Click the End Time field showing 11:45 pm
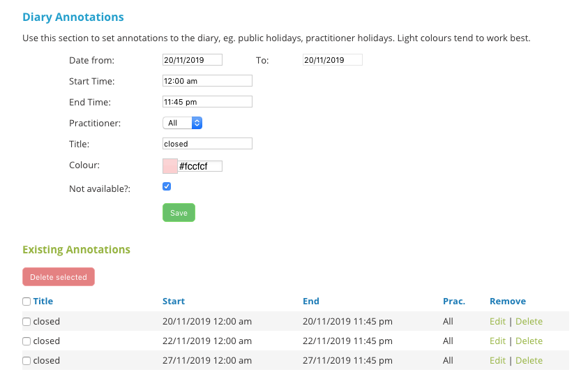Image resolution: width=588 pixels, height=372 pixels. [x=207, y=102]
